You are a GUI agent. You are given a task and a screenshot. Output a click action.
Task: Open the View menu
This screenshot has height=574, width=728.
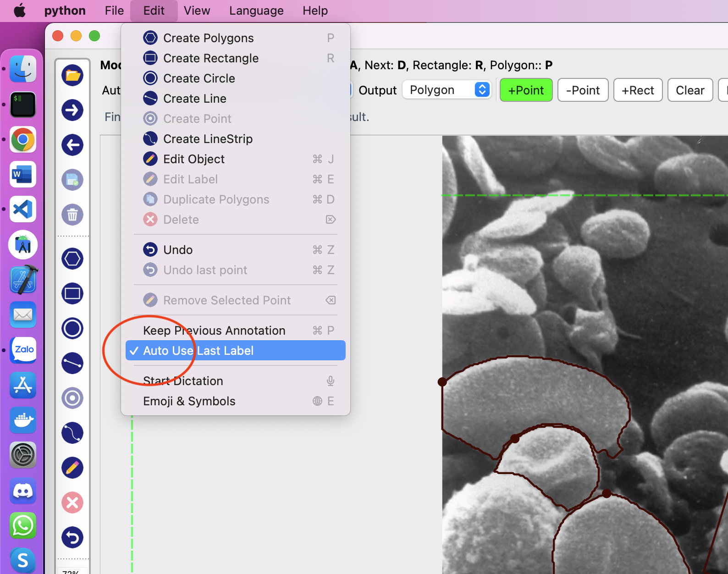(x=197, y=11)
